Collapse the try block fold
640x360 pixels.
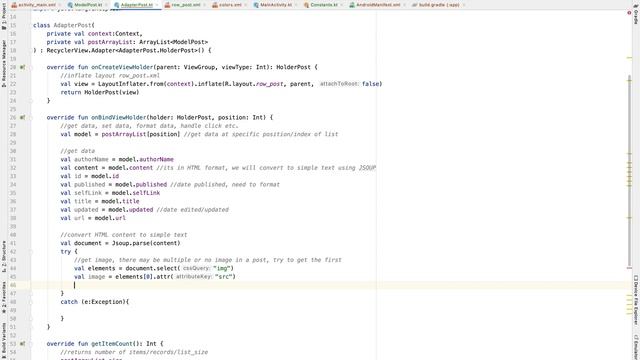(31, 251)
